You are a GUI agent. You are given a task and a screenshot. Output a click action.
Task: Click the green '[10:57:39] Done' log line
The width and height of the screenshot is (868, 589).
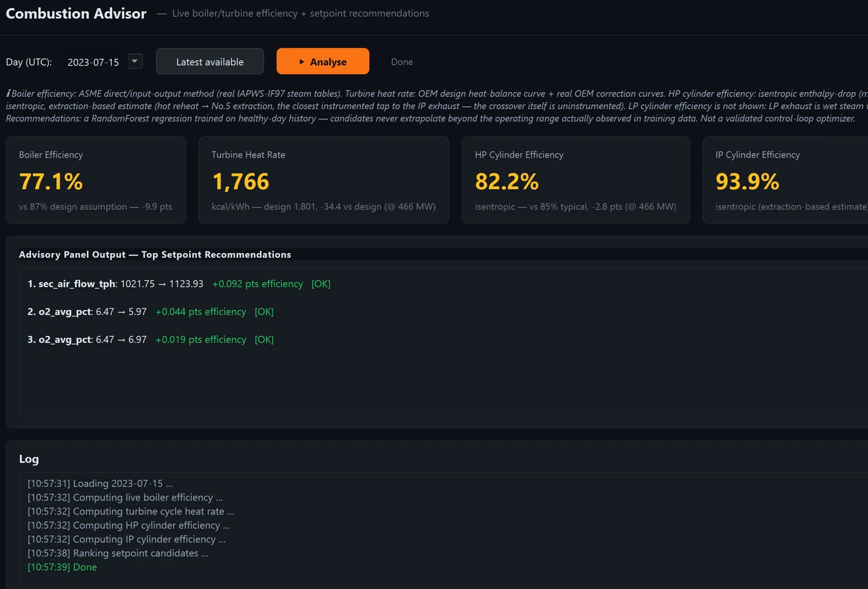[62, 567]
